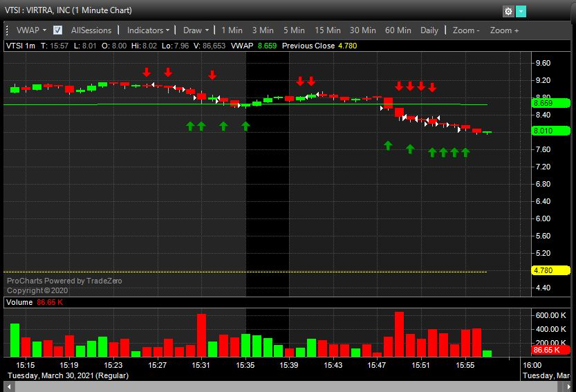The image size is (576, 392).
Task: Select the 5 Min timeframe
Action: pyautogui.click(x=293, y=30)
